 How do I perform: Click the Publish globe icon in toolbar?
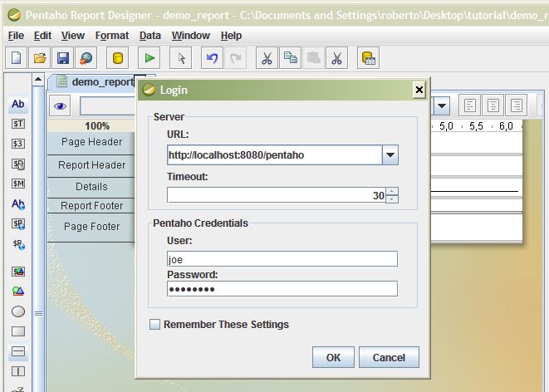[86, 58]
